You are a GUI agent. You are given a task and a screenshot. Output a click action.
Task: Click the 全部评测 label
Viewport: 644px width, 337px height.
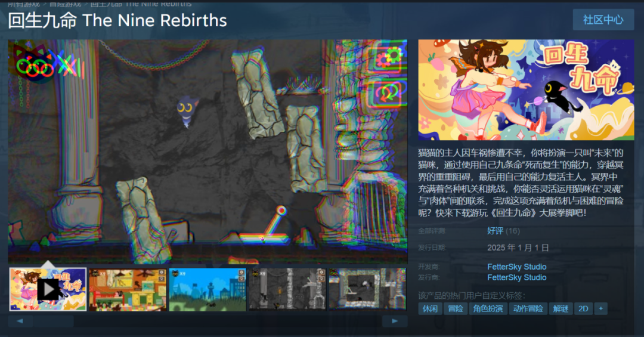pyautogui.click(x=432, y=231)
